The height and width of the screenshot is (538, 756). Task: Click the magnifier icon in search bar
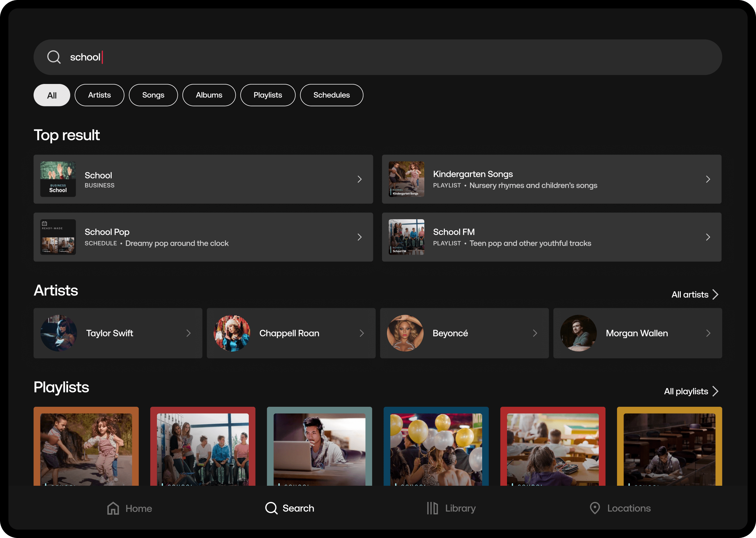54,57
